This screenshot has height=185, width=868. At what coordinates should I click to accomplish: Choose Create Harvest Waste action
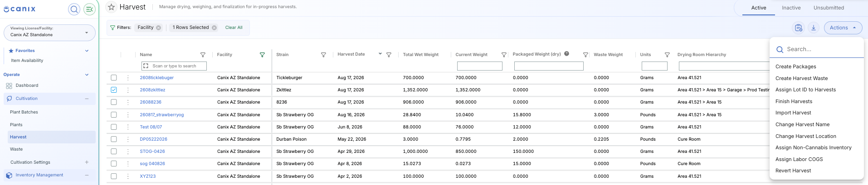[x=801, y=78]
